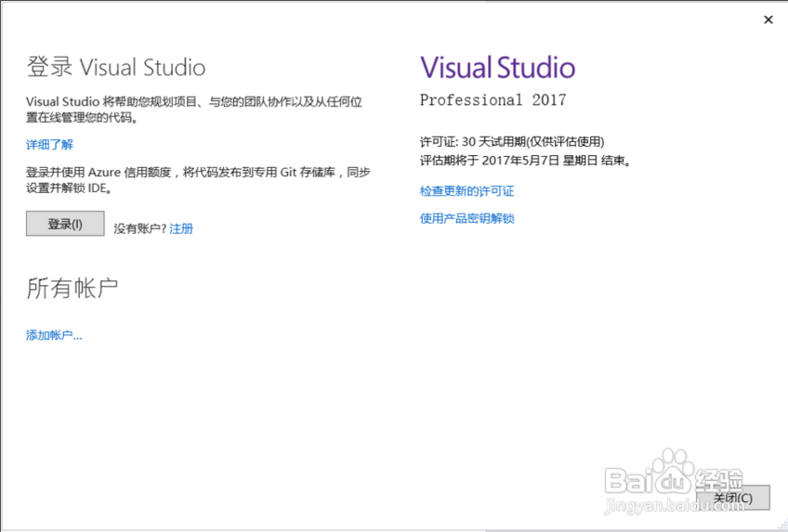The image size is (788, 532).
Task: Click the Azure 信用额度 description paragraph
Action: tap(198, 180)
